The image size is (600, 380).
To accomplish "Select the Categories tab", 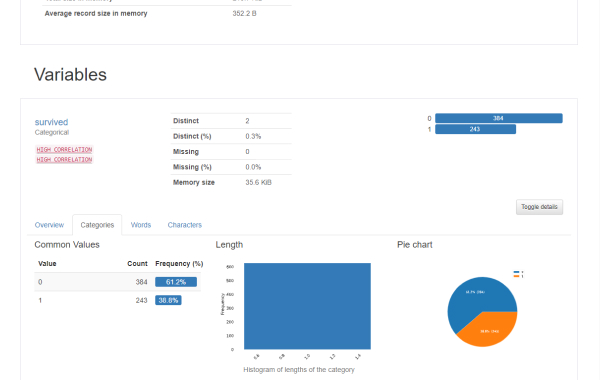I will pyautogui.click(x=97, y=225).
